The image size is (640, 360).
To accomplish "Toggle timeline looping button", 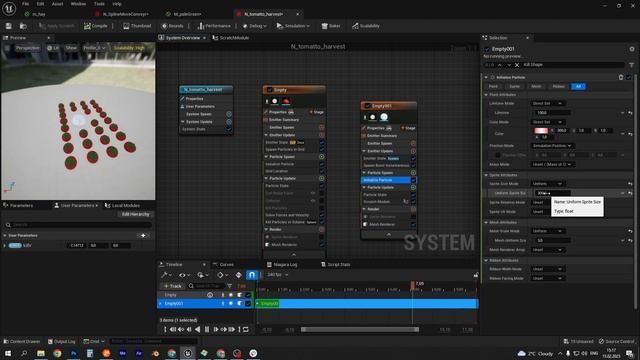I will tap(246, 329).
